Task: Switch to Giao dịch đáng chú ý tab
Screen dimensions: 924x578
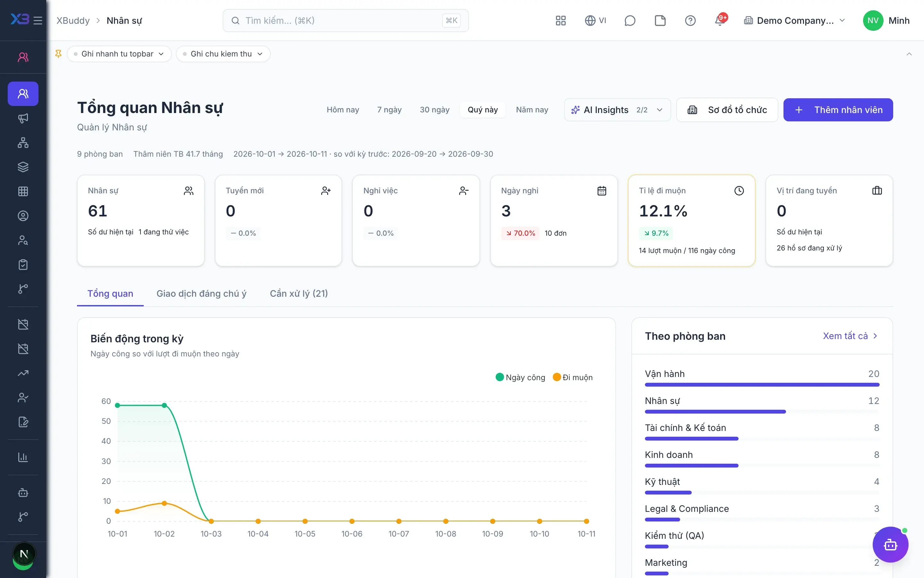Action: pyautogui.click(x=201, y=293)
